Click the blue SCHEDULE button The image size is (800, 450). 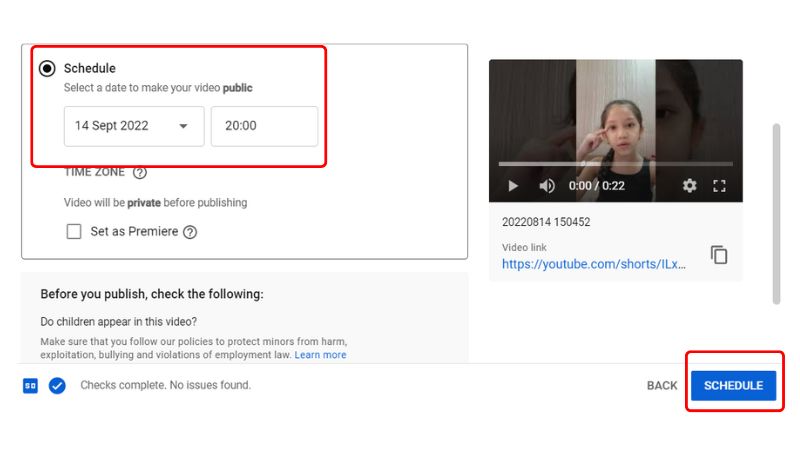pos(733,386)
